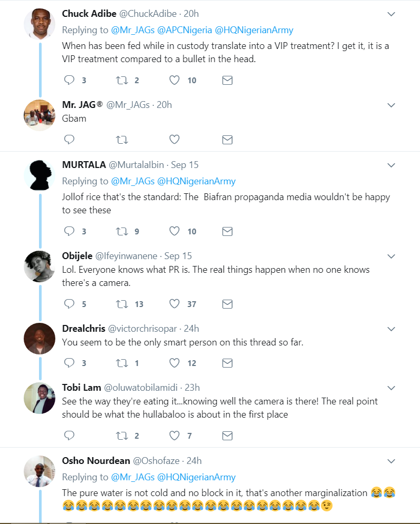Like Tobi Lam's tweet
Screen dimensions: 420x524
174,436
